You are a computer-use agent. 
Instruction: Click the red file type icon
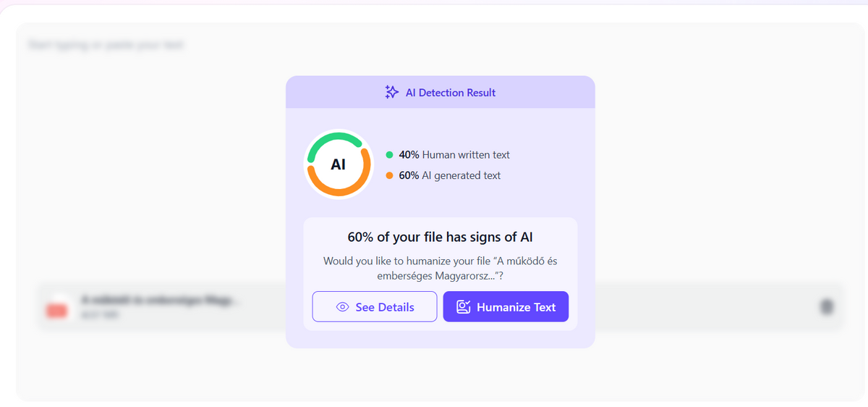click(x=56, y=310)
